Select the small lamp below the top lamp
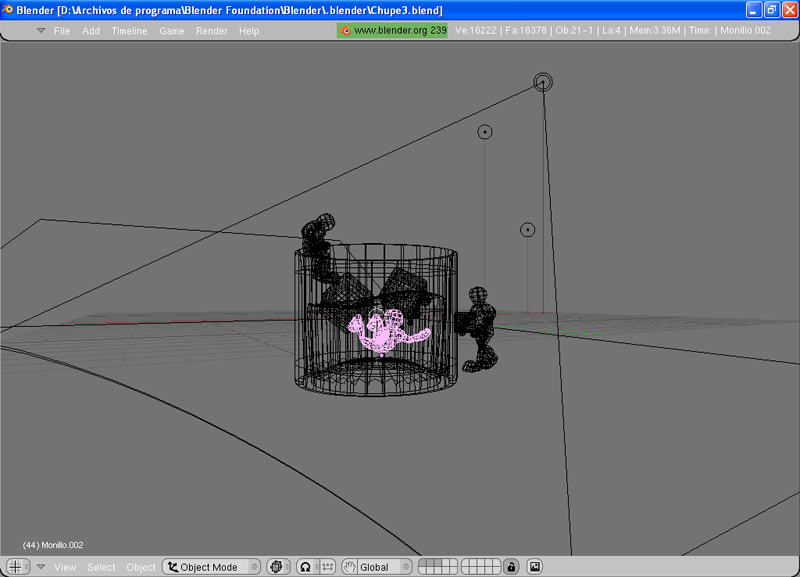Viewport: 800px width, 577px height. [x=485, y=132]
